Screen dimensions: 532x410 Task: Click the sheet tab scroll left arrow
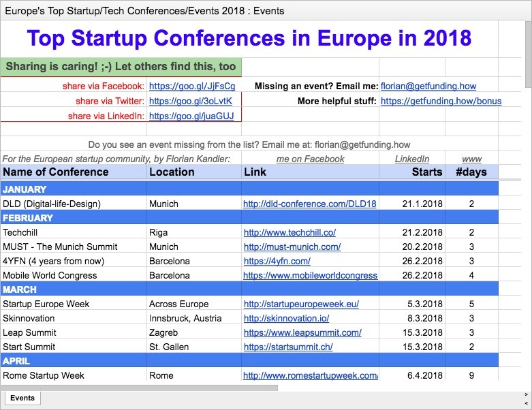[527, 402]
